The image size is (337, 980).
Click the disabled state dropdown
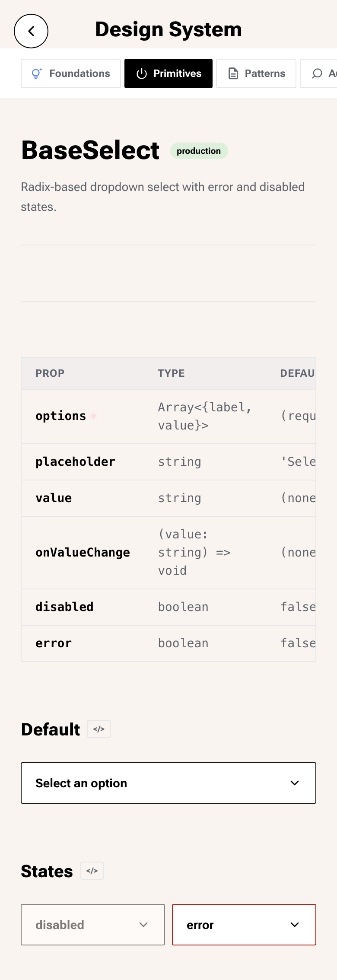(93, 925)
